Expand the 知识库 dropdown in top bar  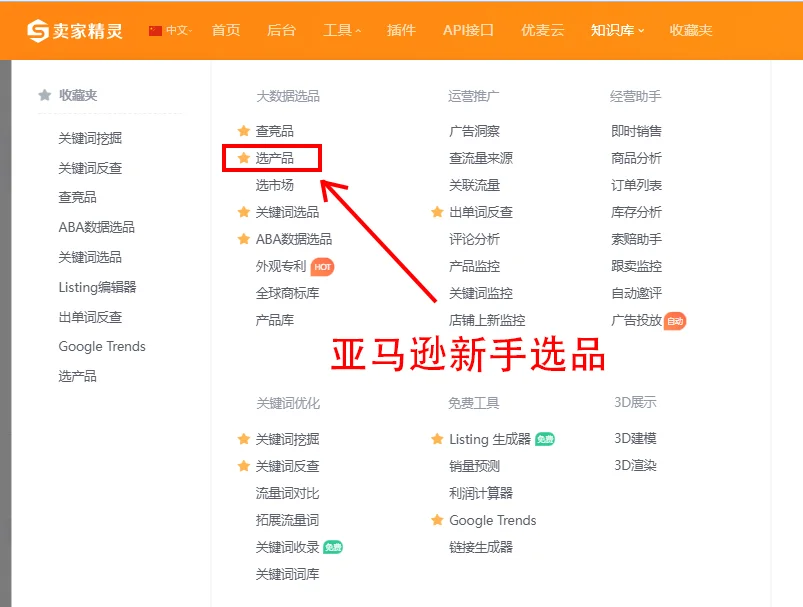(x=617, y=31)
